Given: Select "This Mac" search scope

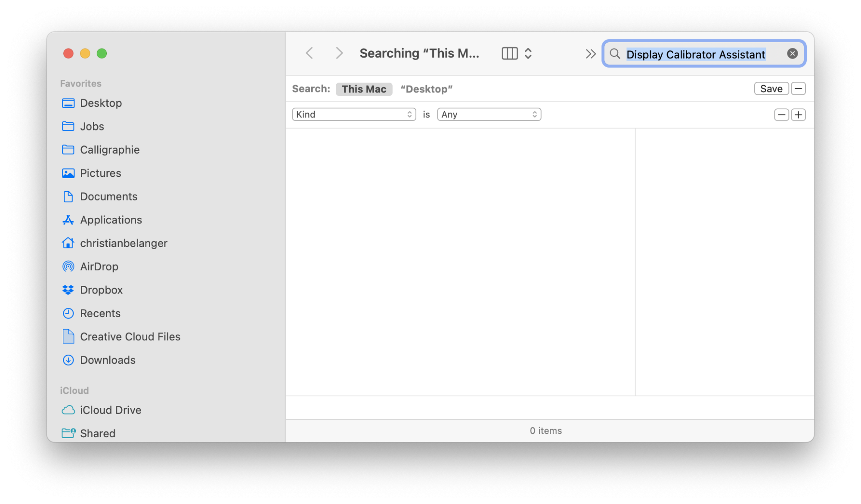Looking at the screenshot, I should tap(364, 89).
